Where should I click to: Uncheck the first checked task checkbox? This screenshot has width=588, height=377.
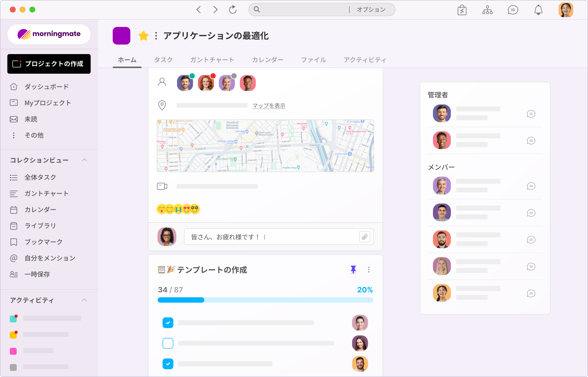click(x=168, y=323)
